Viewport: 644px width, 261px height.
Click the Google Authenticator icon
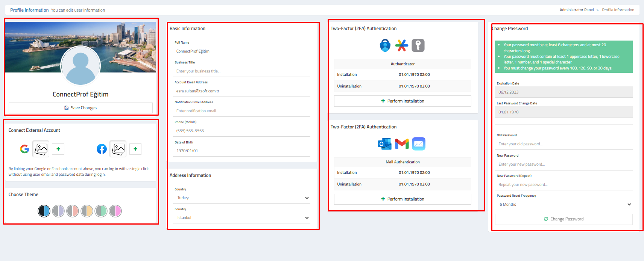401,45
